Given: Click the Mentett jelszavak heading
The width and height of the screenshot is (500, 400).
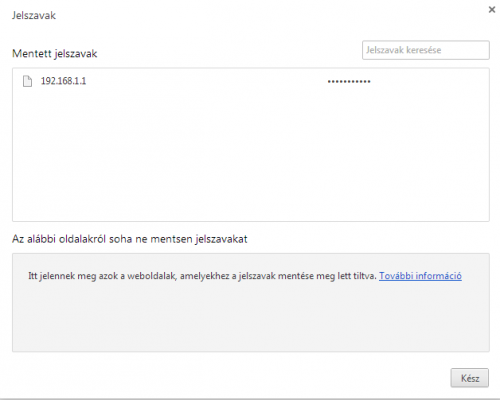Looking at the screenshot, I should coord(55,54).
